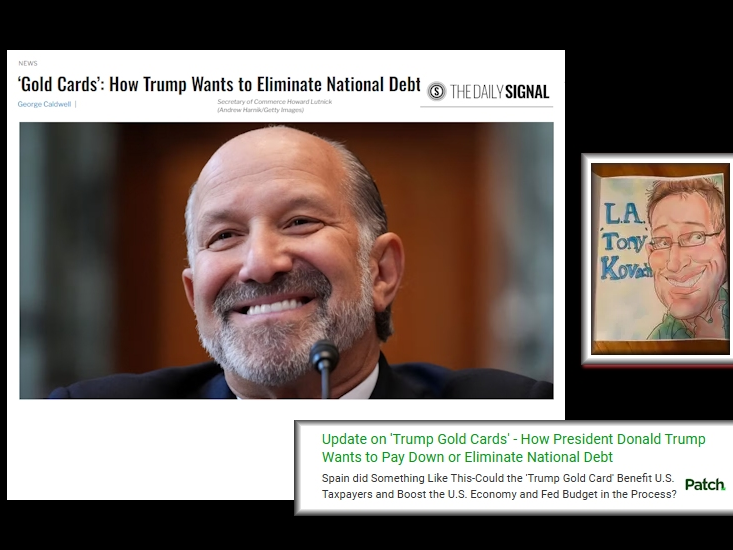733x550 pixels.
Task: Click The Daily Signal circular S logo icon
Action: click(436, 91)
